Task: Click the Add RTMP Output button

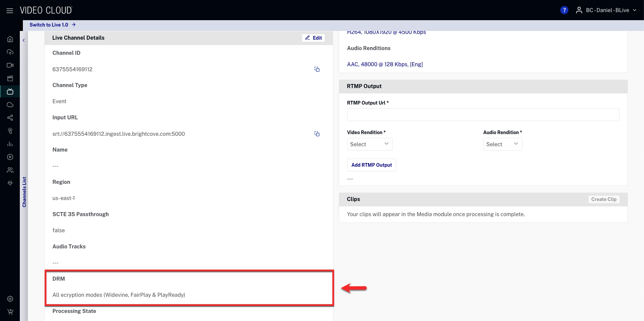Action: coord(371,165)
